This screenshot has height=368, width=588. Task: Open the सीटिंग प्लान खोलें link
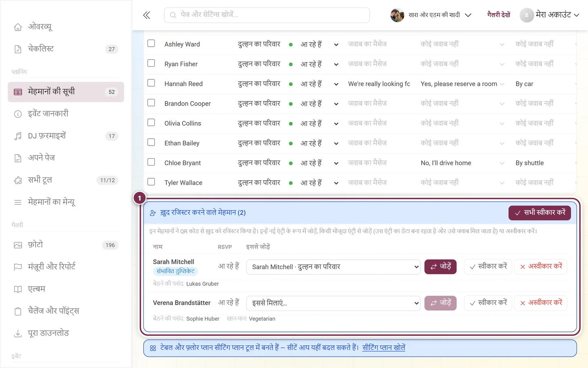point(384,348)
